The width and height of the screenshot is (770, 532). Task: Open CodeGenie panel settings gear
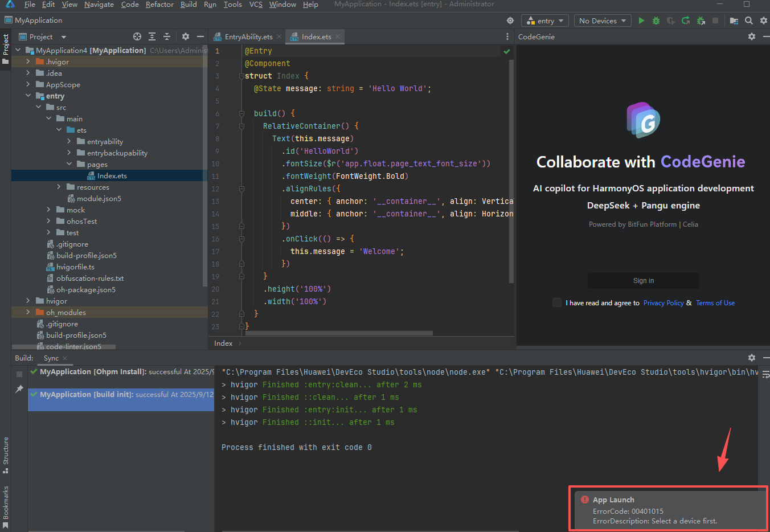(752, 36)
